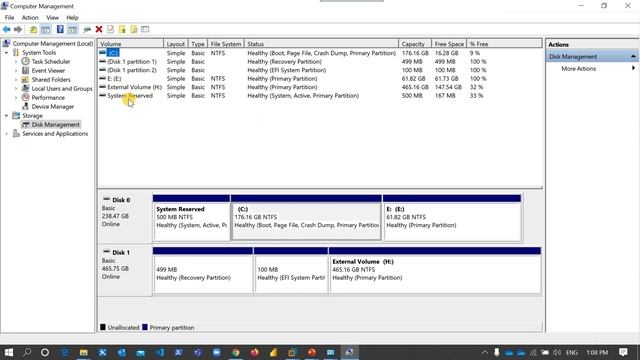The height and width of the screenshot is (360, 640).
Task: Sort by the Capacity column header
Action: tap(415, 44)
